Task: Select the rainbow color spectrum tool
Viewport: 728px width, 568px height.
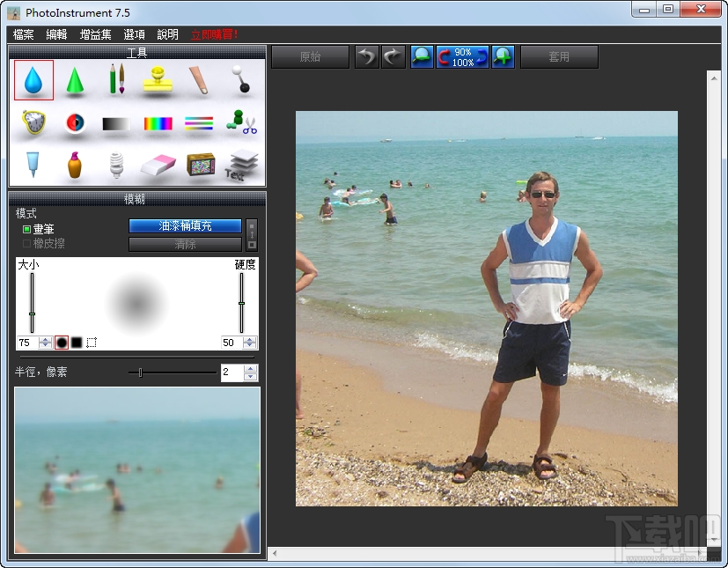Action: pos(158,123)
